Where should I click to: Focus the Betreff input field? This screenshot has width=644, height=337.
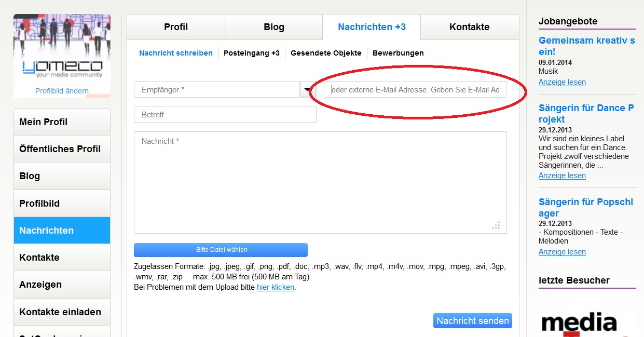click(225, 115)
